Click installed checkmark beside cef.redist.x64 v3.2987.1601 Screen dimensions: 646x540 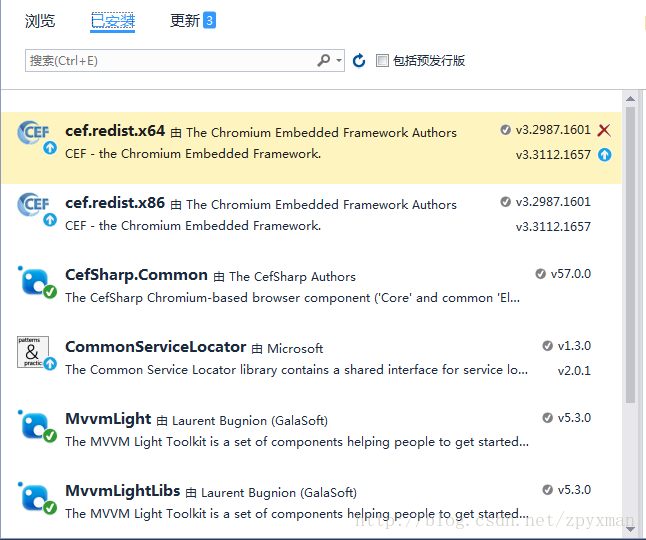click(x=505, y=130)
